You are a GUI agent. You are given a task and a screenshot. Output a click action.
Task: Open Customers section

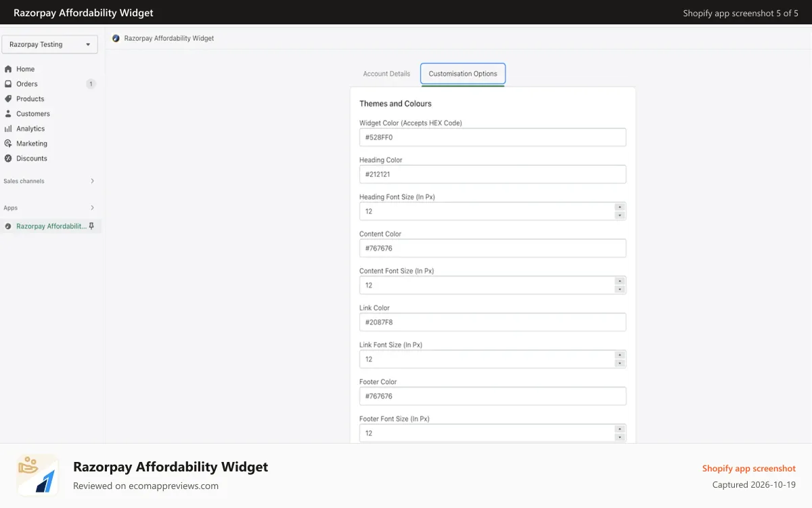tap(33, 114)
